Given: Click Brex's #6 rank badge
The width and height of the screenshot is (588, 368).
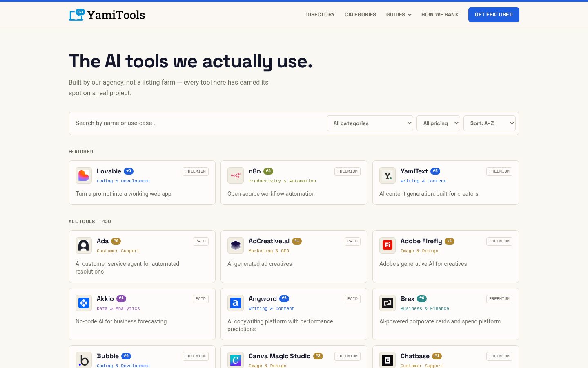Looking at the screenshot, I should pyautogui.click(x=422, y=298).
